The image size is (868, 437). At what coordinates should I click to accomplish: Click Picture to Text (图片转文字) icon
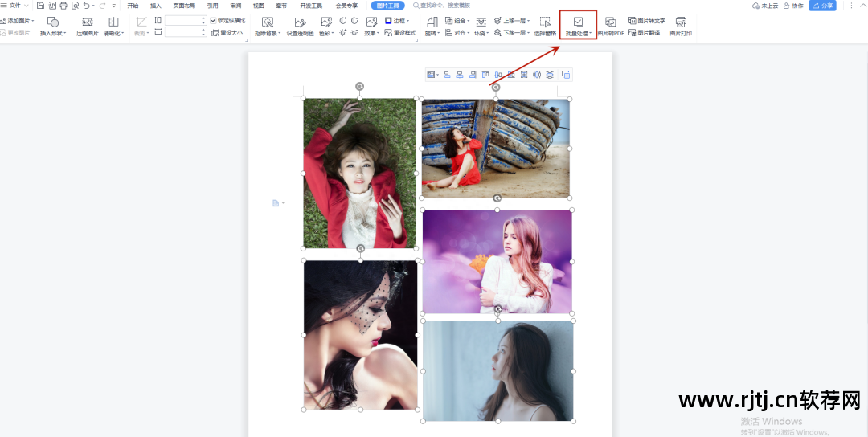(x=646, y=21)
